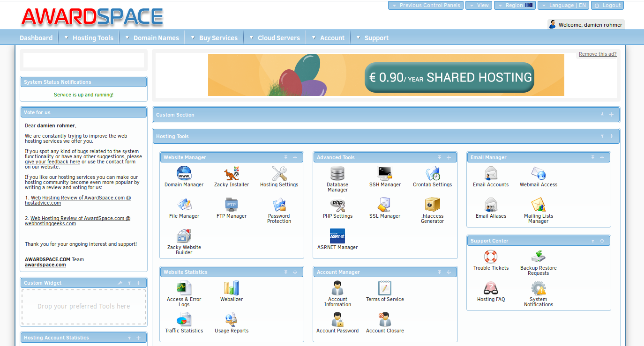Open the ASP.NET Manager
Image resolution: width=644 pixels, height=346 pixels.
pyautogui.click(x=337, y=240)
